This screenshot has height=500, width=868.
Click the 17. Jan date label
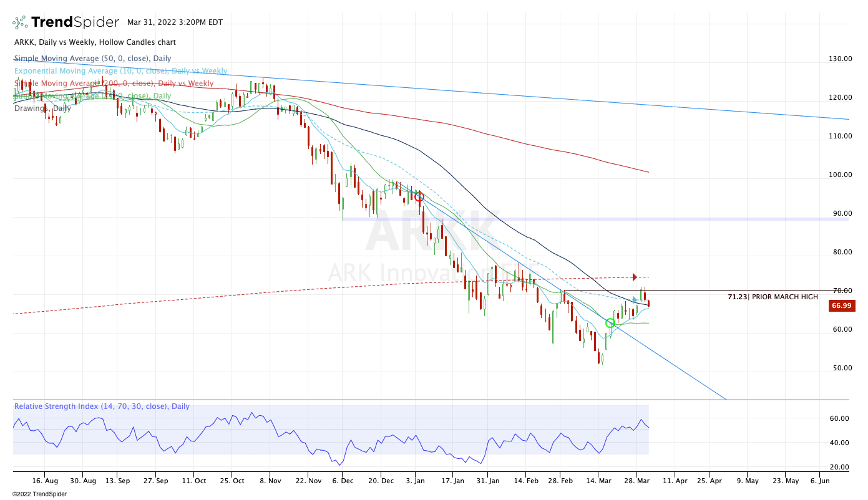pyautogui.click(x=453, y=481)
